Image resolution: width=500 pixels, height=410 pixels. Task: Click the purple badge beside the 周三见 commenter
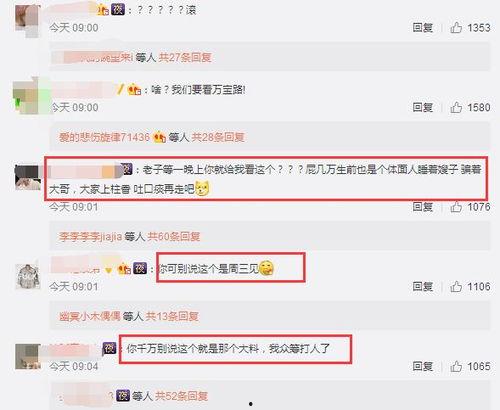140,268
